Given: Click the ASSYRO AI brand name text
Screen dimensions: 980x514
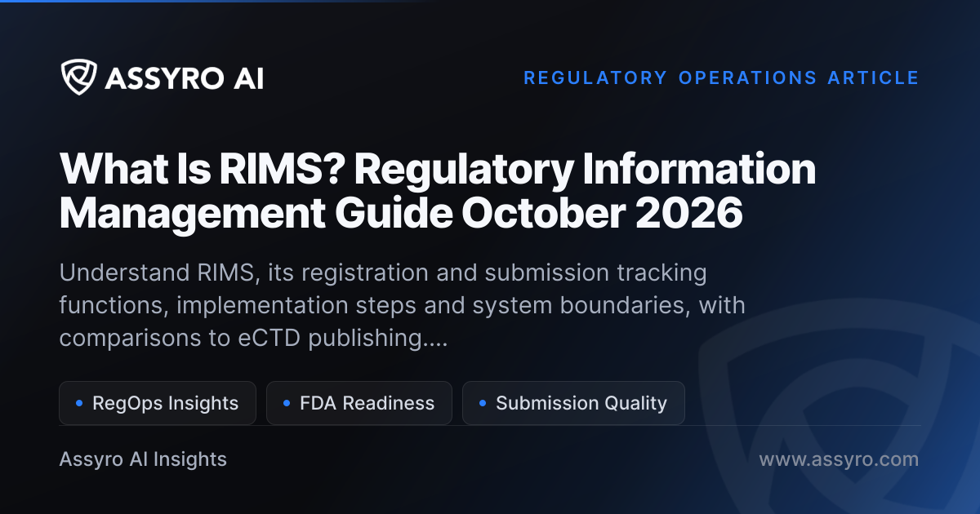Looking at the screenshot, I should point(184,78).
